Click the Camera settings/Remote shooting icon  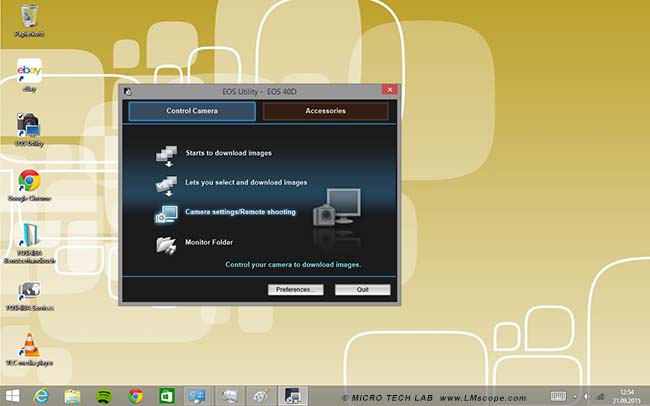[x=166, y=214]
